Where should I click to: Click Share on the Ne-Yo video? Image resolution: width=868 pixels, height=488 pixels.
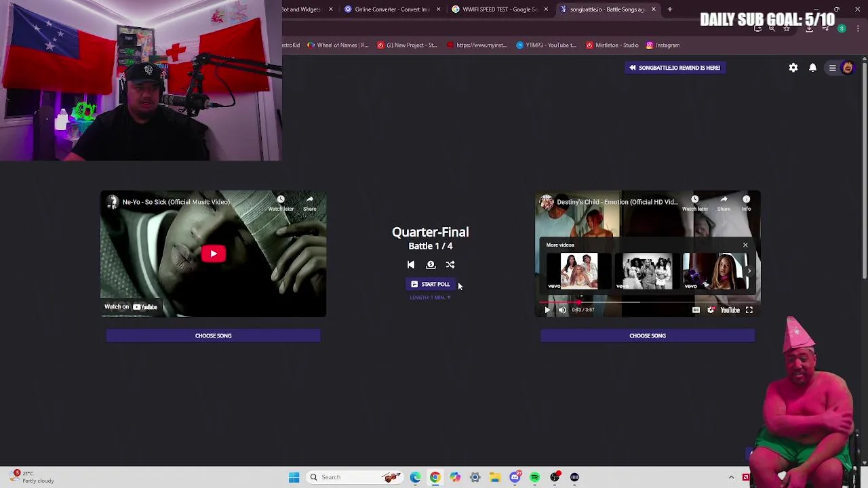(309, 203)
